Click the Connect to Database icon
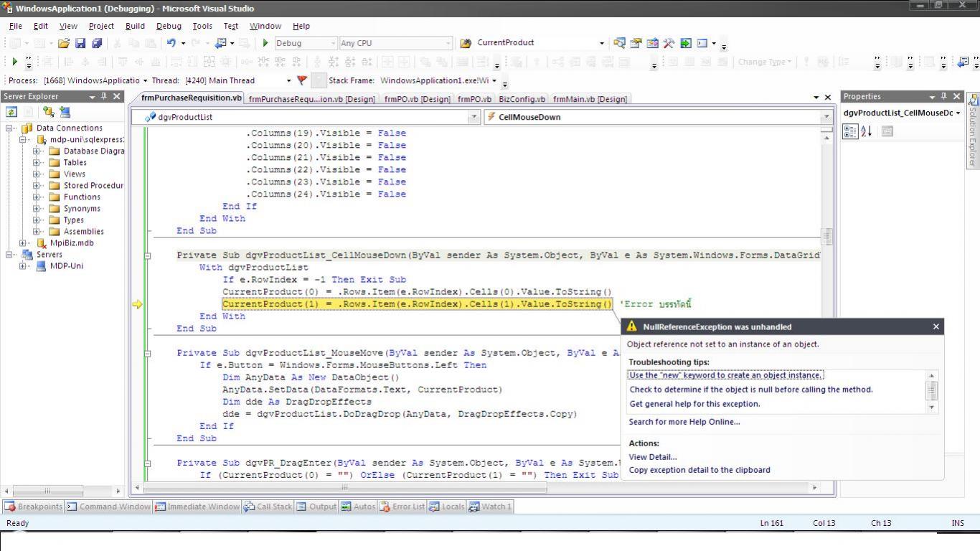 coord(48,112)
